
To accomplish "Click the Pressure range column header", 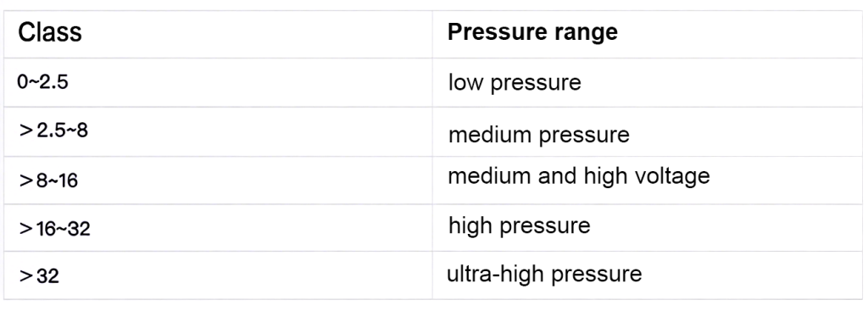I will click(x=647, y=34).
